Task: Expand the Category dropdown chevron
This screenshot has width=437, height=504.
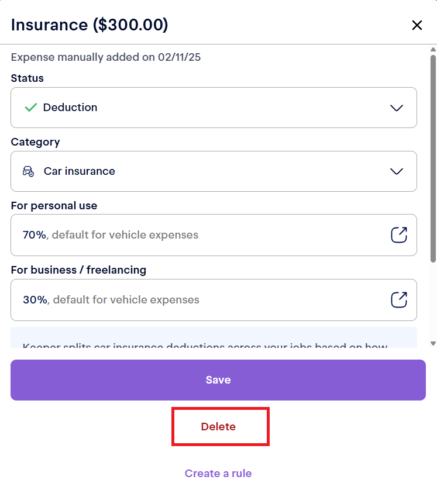Action: click(x=397, y=171)
